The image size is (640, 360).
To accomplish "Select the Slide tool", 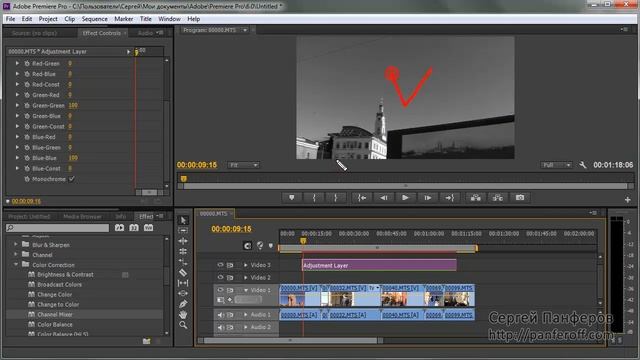I will (x=183, y=293).
